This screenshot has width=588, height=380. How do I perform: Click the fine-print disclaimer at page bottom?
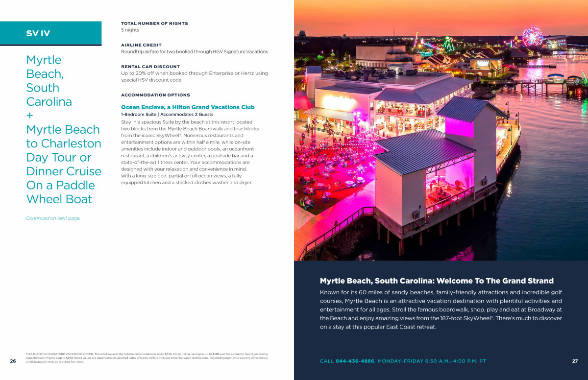(147, 357)
